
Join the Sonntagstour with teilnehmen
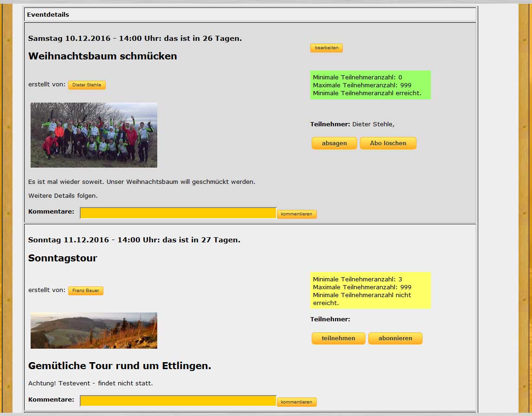pos(338,338)
